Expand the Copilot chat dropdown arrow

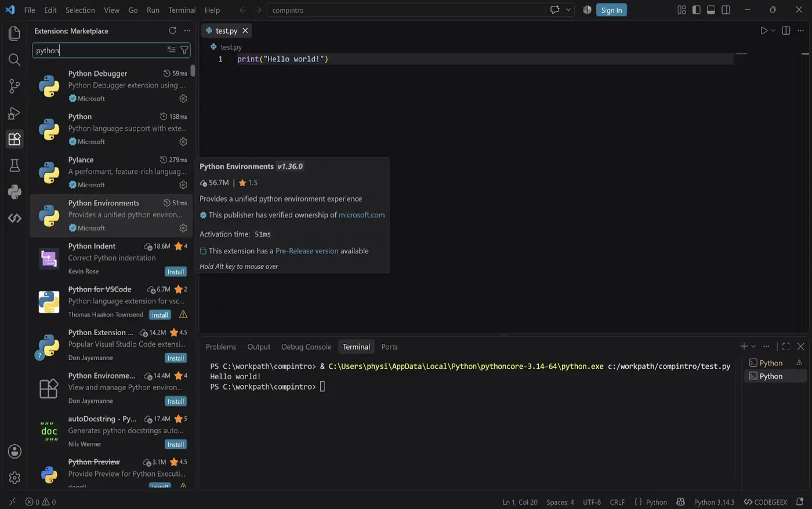pos(568,10)
